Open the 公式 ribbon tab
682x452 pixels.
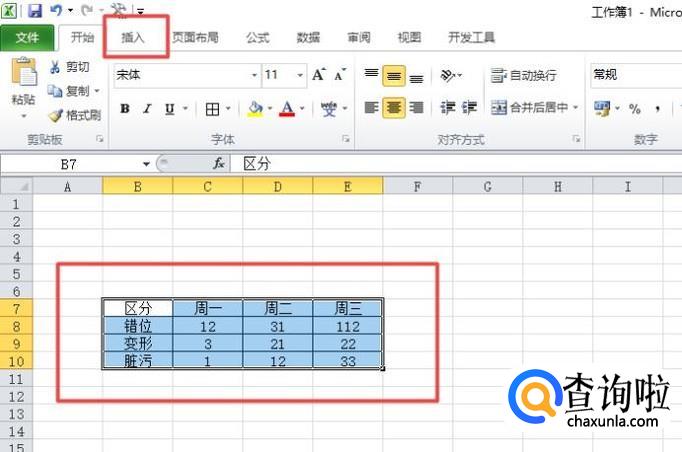pyautogui.click(x=257, y=38)
